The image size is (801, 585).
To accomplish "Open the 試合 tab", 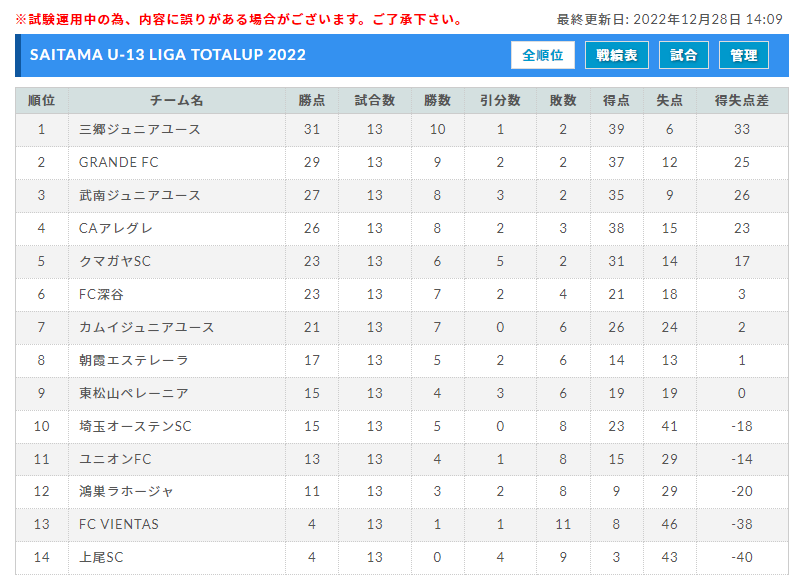I will click(684, 55).
